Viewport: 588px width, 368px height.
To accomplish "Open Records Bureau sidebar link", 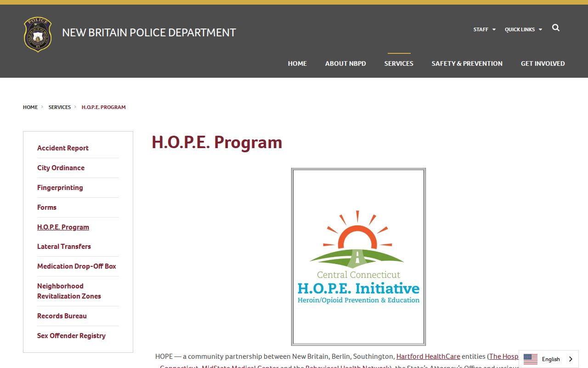I will tap(62, 316).
